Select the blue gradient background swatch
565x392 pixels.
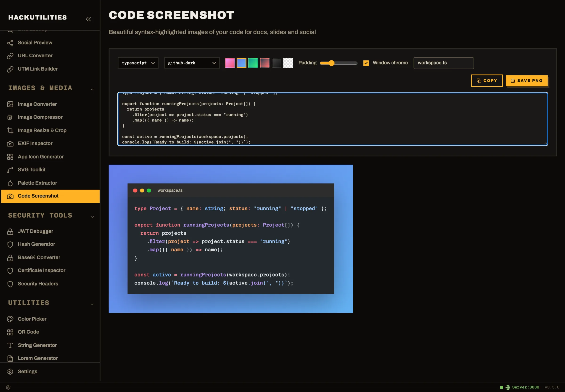click(241, 63)
